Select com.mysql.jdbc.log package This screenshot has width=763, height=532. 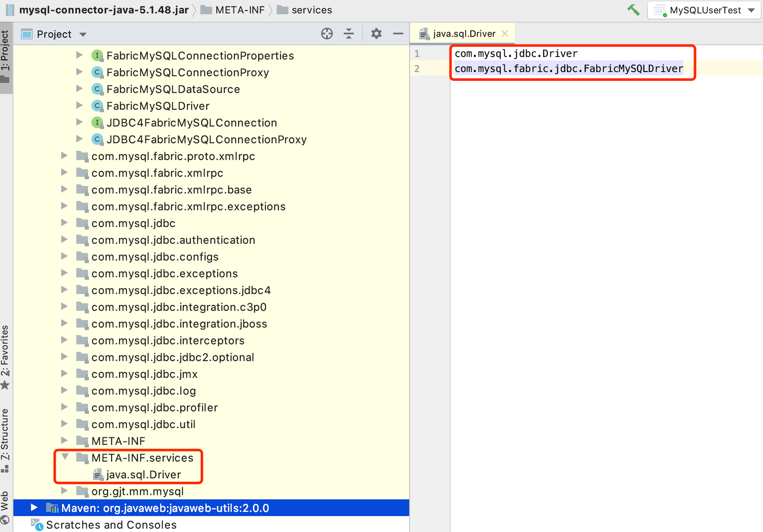coord(143,391)
